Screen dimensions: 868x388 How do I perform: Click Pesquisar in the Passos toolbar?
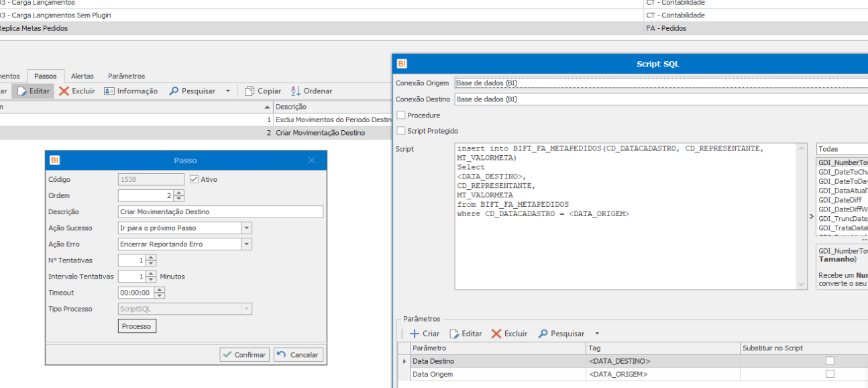(x=192, y=91)
